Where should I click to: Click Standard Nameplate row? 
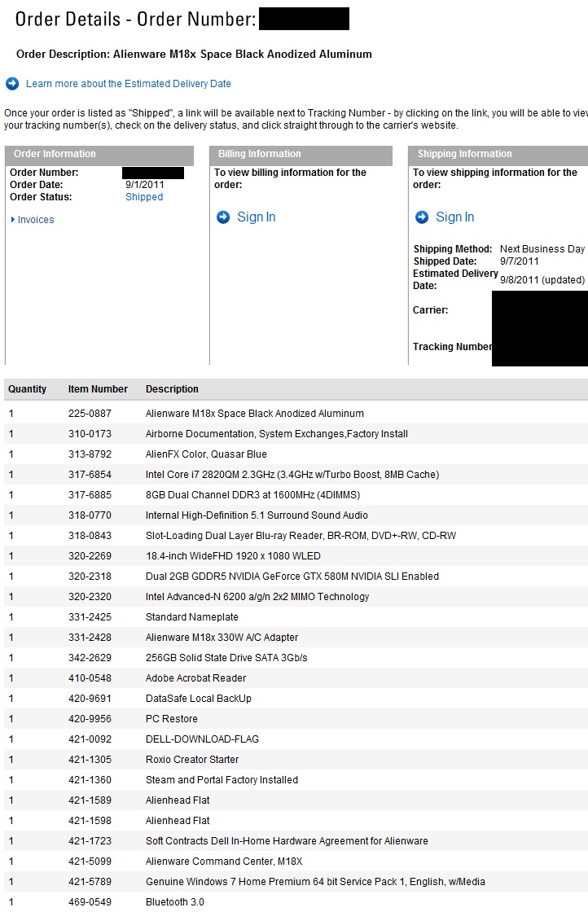point(296,617)
